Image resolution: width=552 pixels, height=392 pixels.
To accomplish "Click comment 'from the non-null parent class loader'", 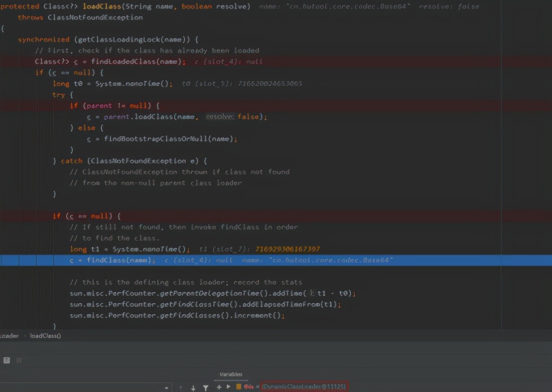I will tap(156, 183).
